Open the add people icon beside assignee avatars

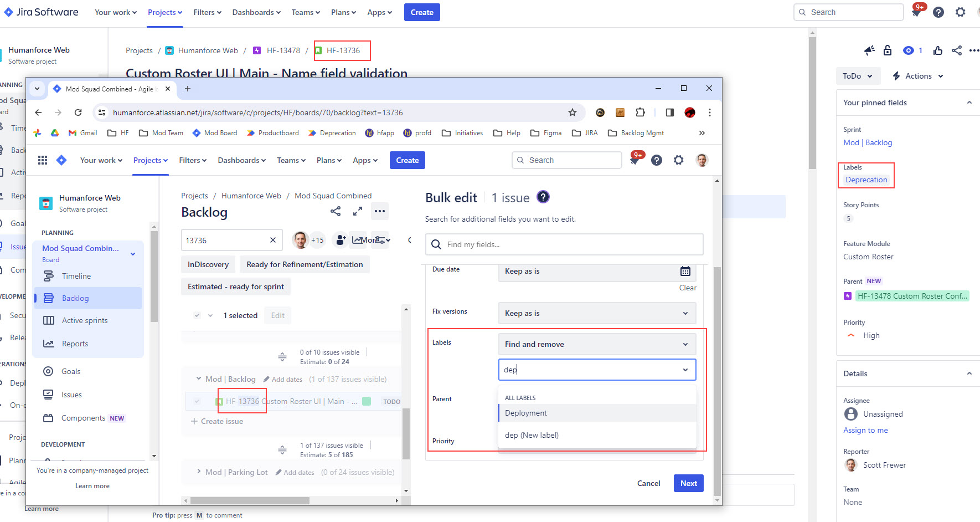click(x=341, y=240)
